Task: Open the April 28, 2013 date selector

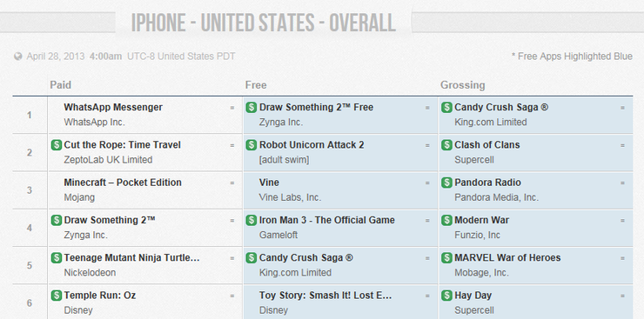Action: [x=56, y=56]
